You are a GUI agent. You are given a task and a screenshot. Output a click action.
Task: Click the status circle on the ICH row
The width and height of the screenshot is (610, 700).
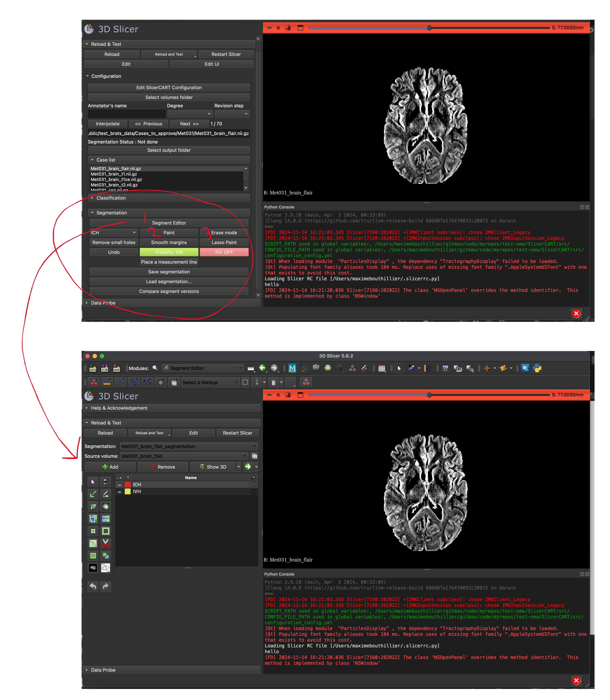click(x=254, y=485)
